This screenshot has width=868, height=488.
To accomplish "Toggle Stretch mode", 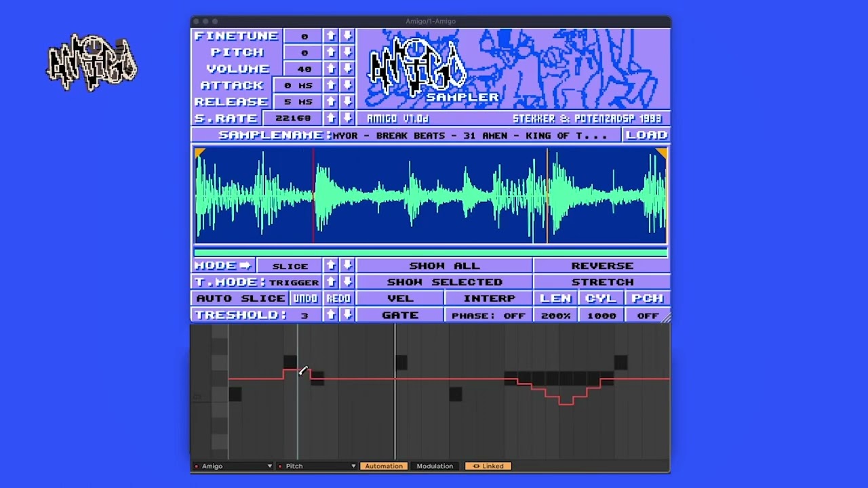I will (x=602, y=282).
